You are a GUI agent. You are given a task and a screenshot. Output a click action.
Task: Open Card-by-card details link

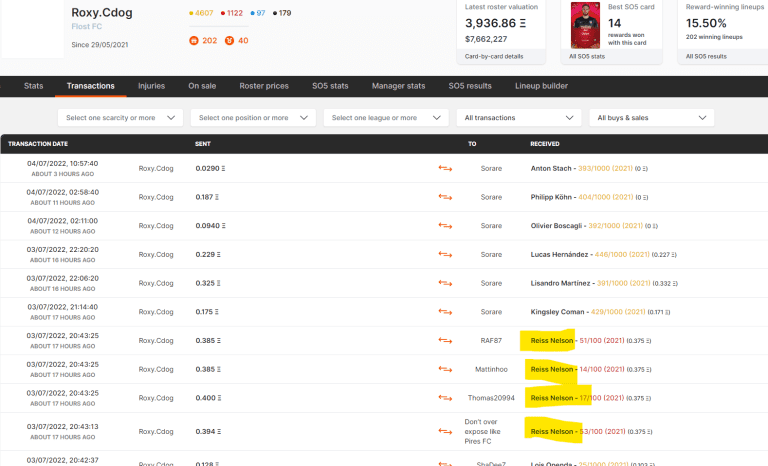[x=494, y=56]
